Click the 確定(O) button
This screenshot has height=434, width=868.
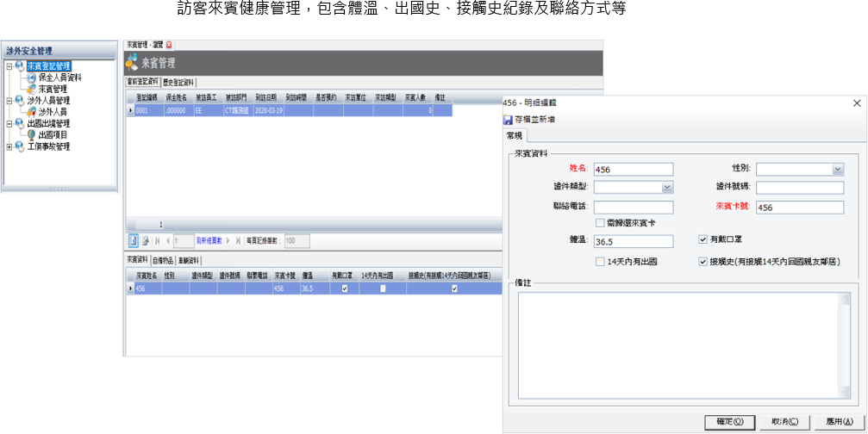coord(729,422)
